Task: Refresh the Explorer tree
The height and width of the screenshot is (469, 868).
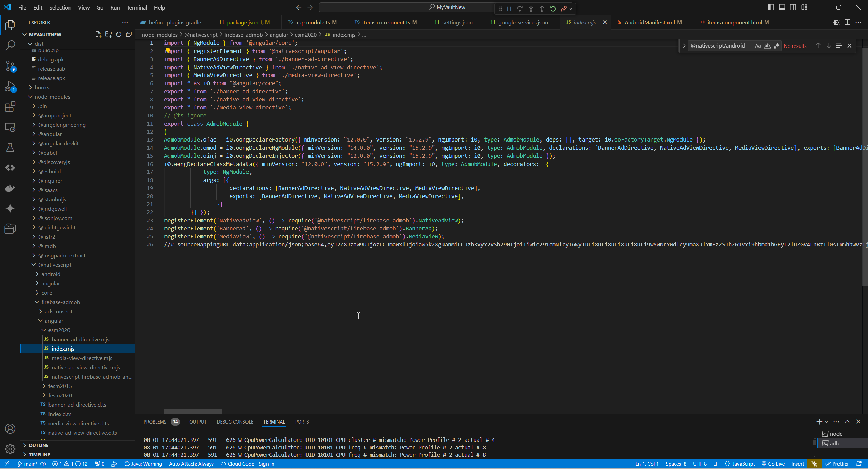Action: point(119,34)
